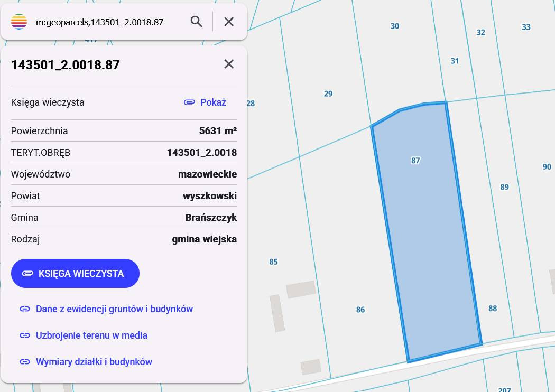This screenshot has width=555, height=392.
Task: Select parcel 29 on the map
Action: pos(328,94)
